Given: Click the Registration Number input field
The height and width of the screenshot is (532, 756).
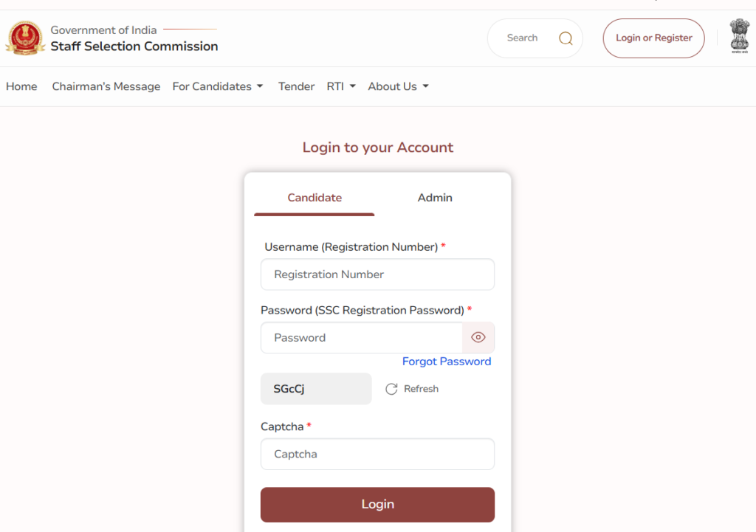Looking at the screenshot, I should (x=377, y=274).
